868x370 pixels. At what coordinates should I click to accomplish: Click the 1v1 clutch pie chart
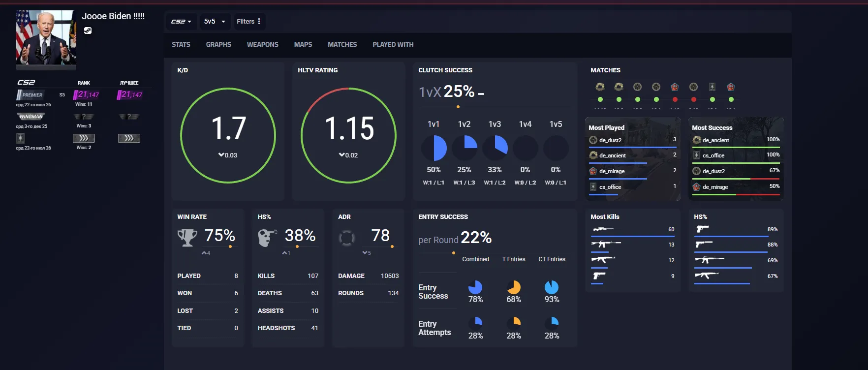(x=434, y=148)
